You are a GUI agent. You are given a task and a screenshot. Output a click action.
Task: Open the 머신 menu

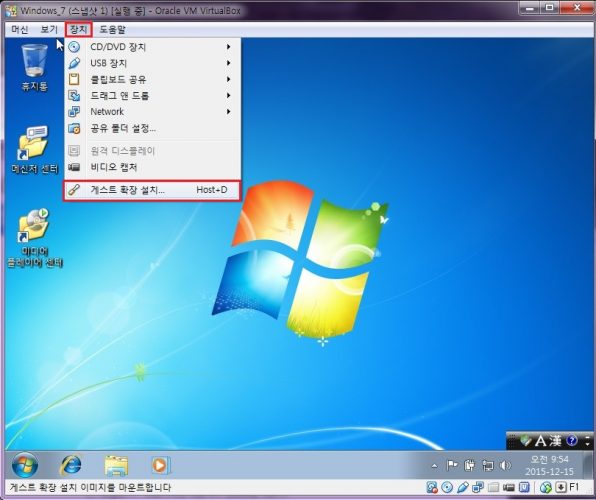pyautogui.click(x=20, y=29)
